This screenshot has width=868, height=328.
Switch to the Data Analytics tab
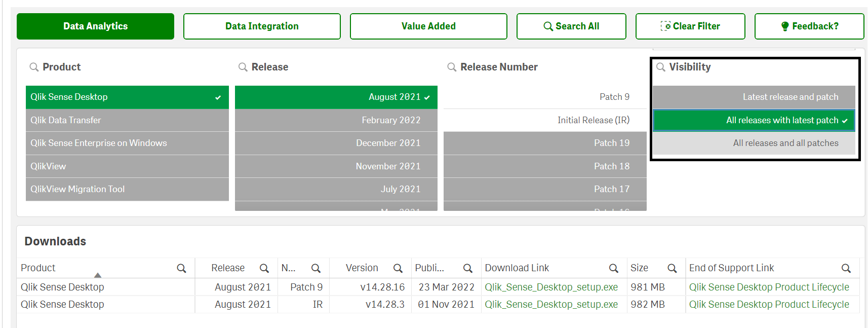95,26
